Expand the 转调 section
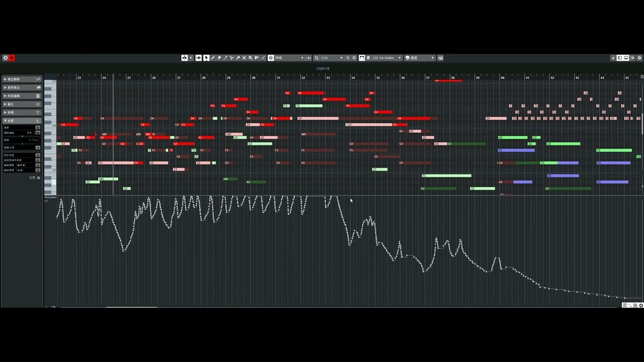 point(6,113)
